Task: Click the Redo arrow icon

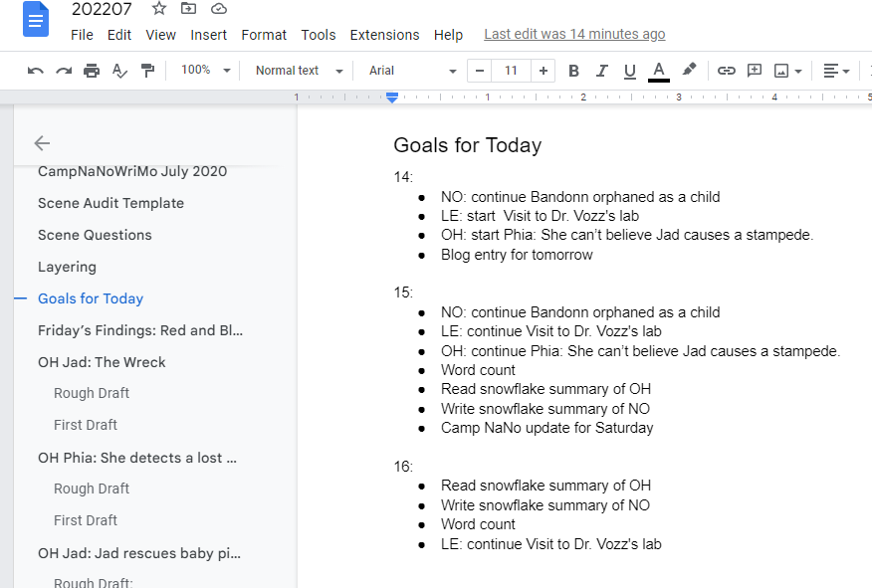Action: (64, 71)
